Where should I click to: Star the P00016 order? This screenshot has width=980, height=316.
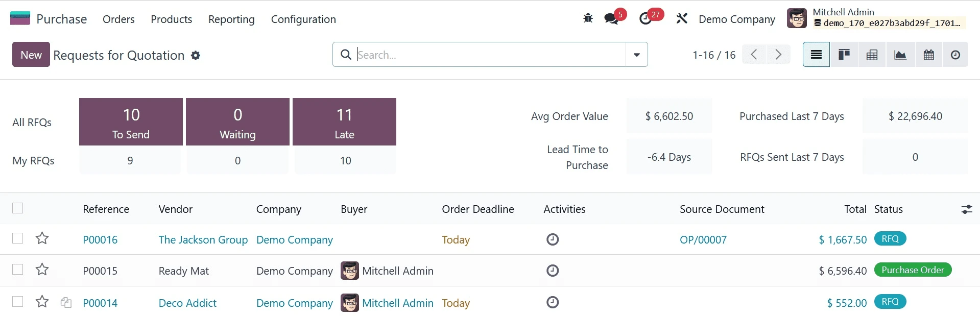tap(42, 238)
